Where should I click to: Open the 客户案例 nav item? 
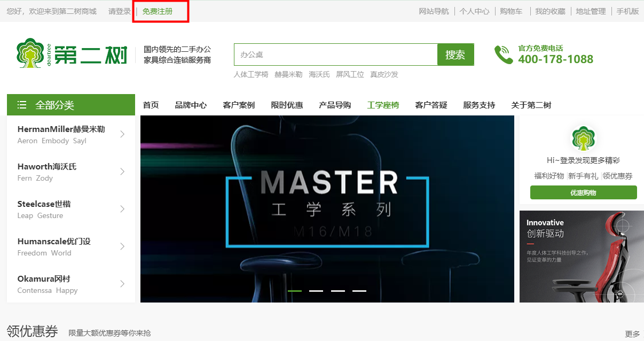click(239, 105)
